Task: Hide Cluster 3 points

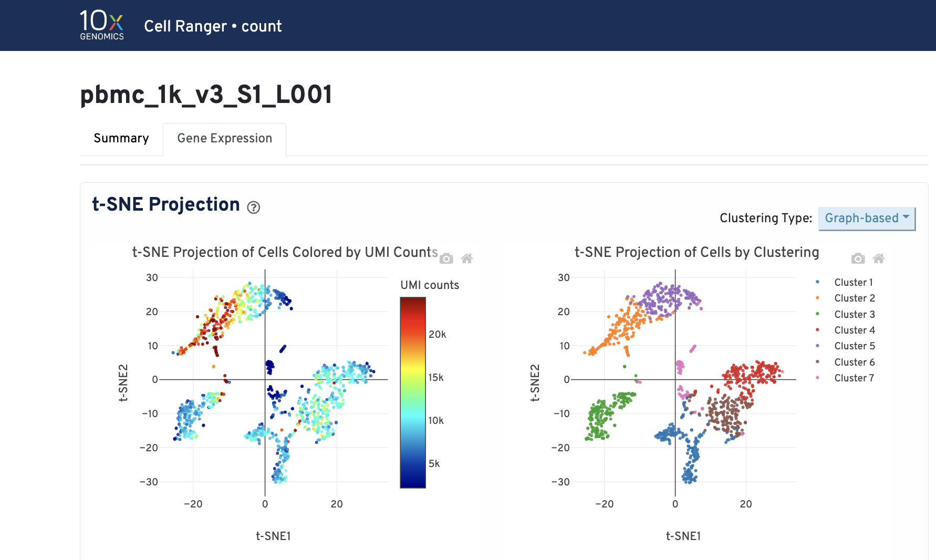Action: 855,314
